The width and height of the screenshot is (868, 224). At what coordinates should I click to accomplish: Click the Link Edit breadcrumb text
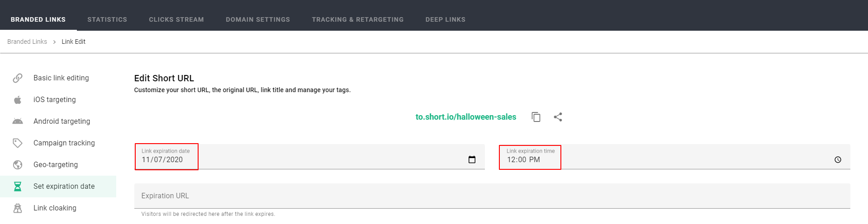pos(74,42)
